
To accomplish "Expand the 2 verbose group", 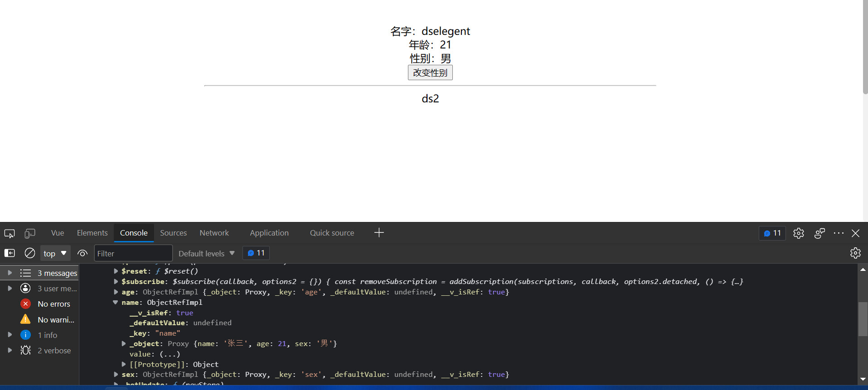I will click(x=10, y=350).
